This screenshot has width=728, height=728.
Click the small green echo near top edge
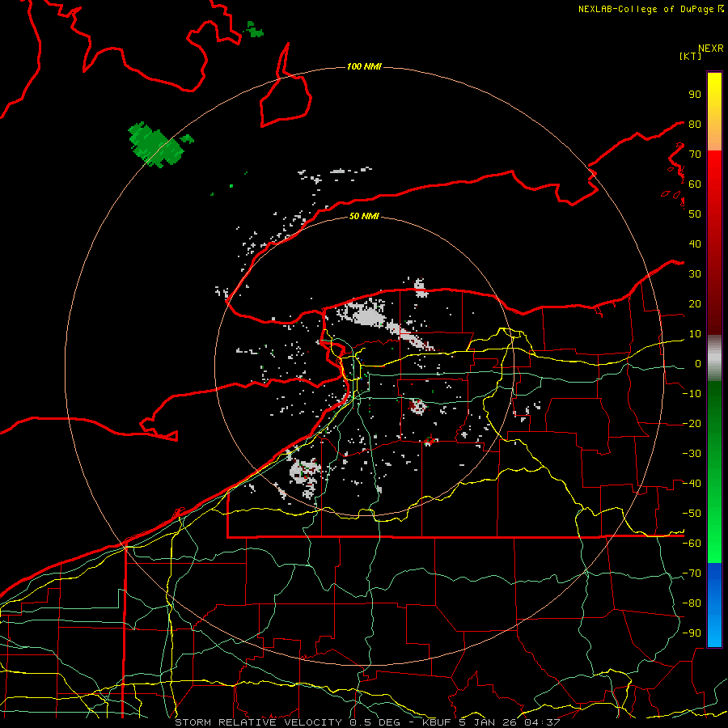point(254,30)
